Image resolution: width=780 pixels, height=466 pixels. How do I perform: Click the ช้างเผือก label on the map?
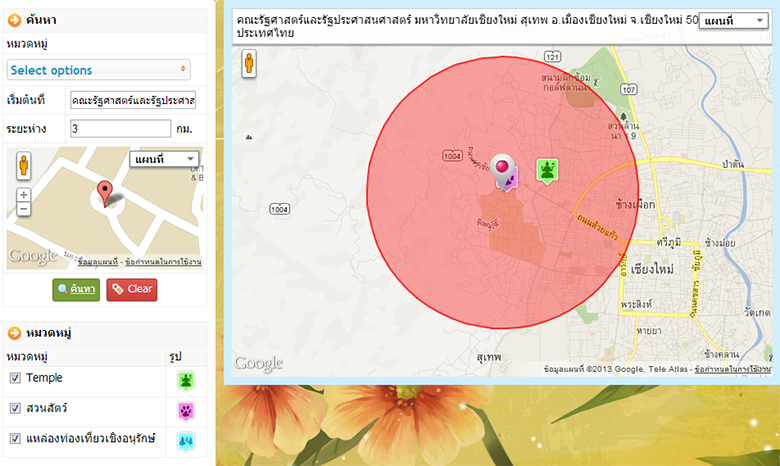pos(635,204)
